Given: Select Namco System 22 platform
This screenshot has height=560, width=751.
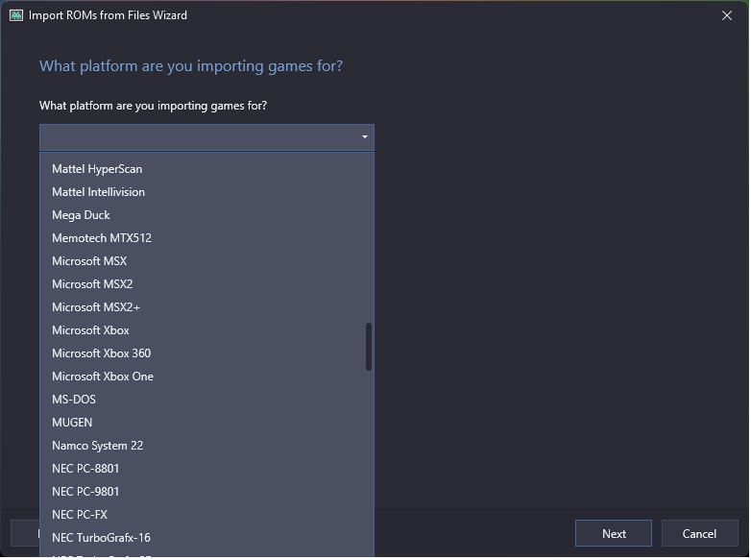Looking at the screenshot, I should point(206,446).
